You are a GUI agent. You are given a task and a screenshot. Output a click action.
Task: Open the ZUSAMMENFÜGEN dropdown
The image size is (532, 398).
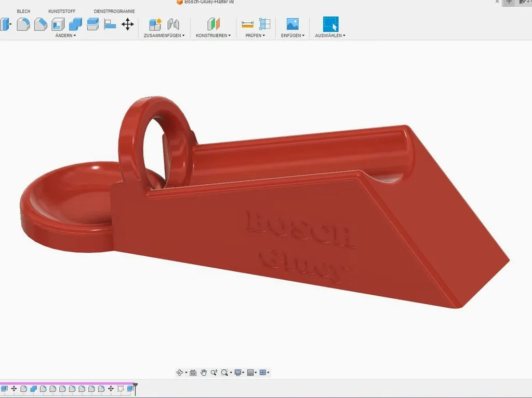[164, 36]
